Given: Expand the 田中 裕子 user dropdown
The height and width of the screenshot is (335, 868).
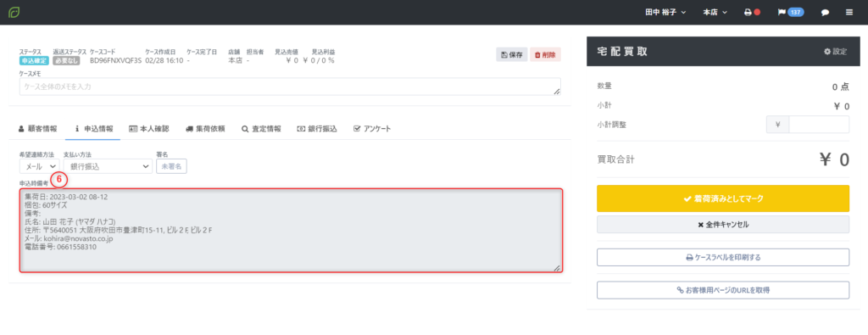Looking at the screenshot, I should click(x=666, y=12).
